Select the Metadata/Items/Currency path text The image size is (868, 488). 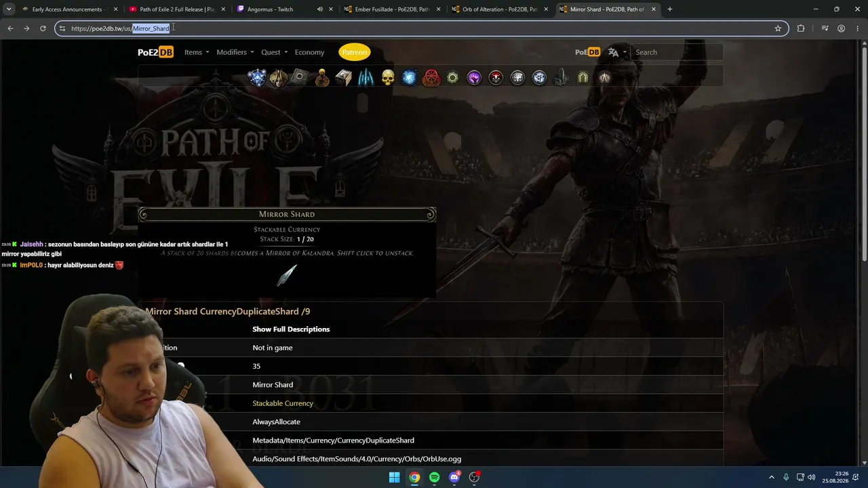tap(333, 441)
